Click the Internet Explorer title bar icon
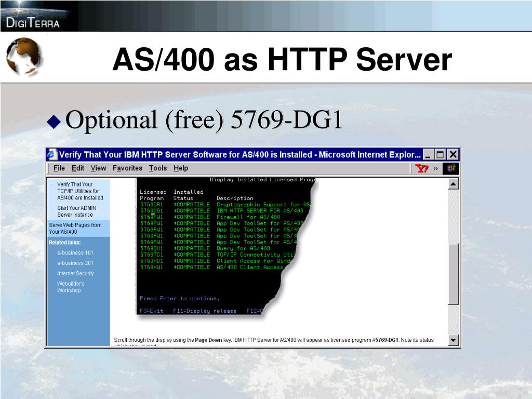The width and height of the screenshot is (532, 399). click(52, 154)
